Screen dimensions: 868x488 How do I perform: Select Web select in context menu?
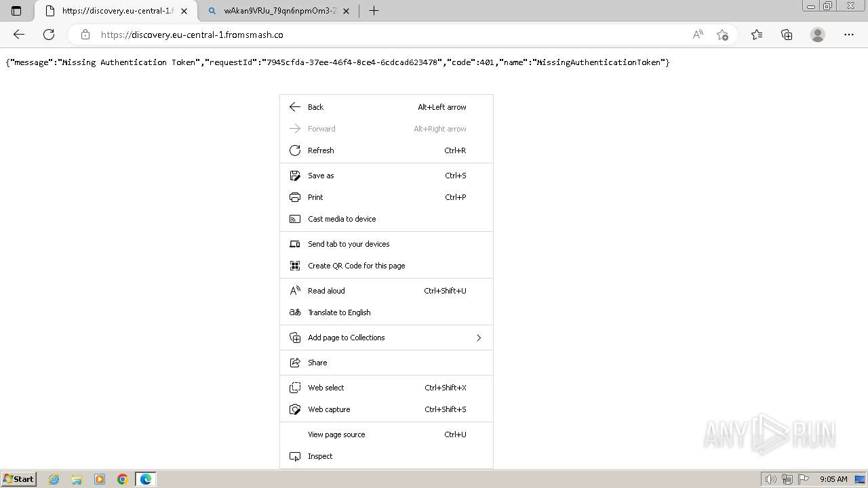point(387,388)
